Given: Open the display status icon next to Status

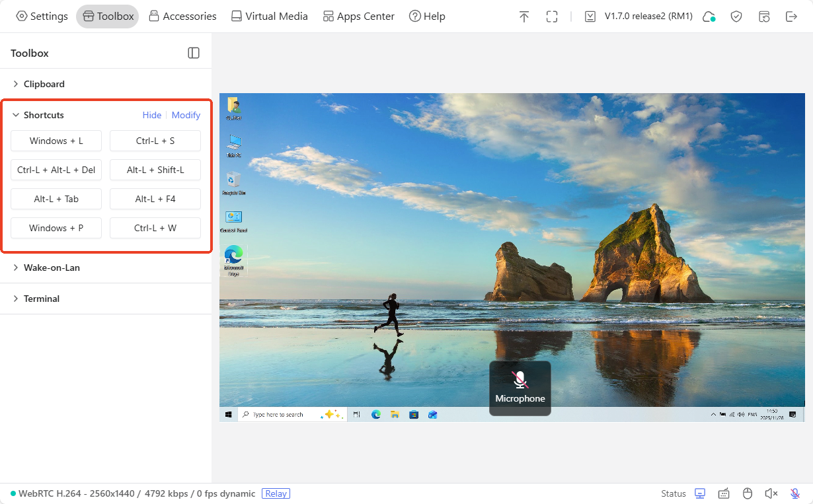Looking at the screenshot, I should pos(700,493).
